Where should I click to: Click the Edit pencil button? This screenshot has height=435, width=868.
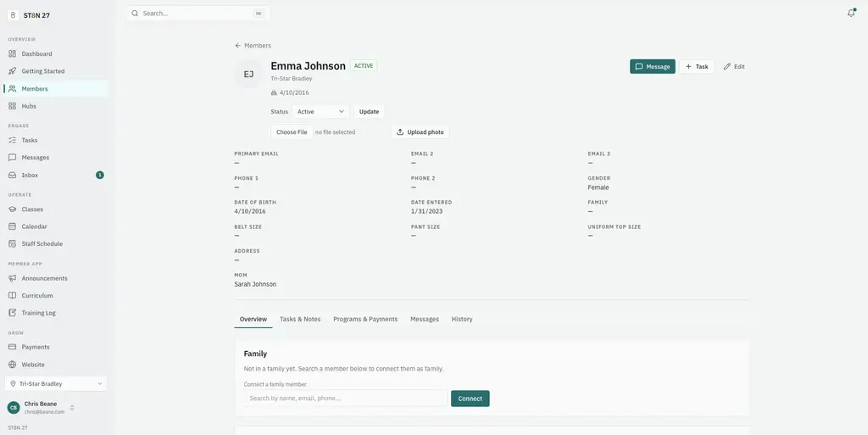(734, 66)
